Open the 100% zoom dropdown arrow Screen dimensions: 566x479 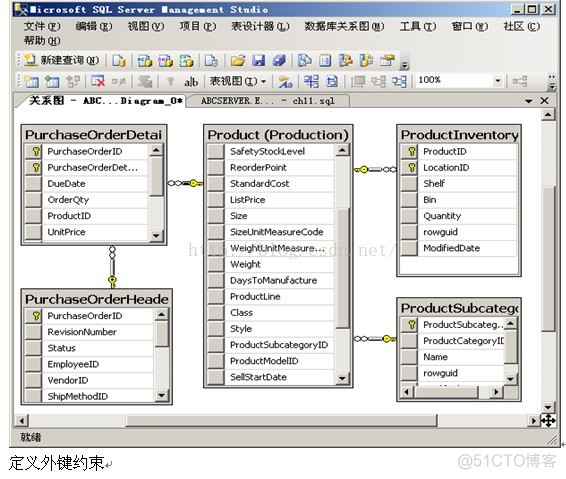(x=497, y=81)
